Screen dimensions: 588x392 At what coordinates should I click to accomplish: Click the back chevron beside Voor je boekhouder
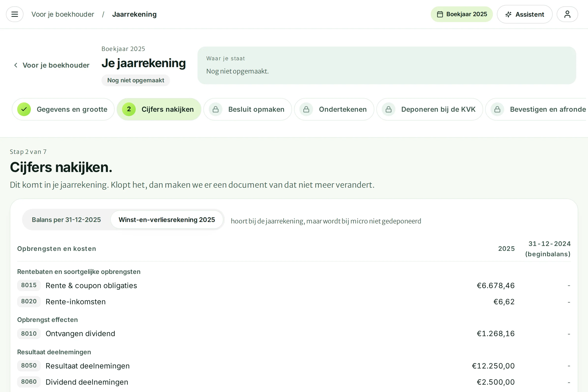[16, 65]
